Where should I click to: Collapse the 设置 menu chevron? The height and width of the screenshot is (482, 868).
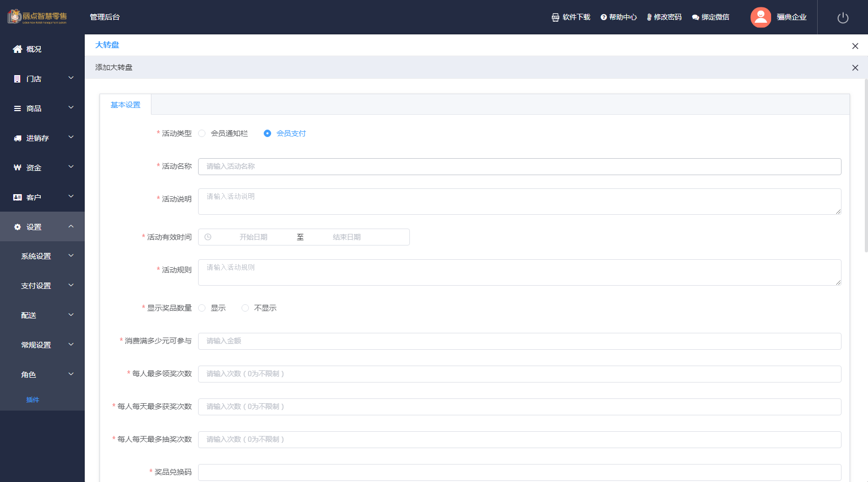coord(71,226)
